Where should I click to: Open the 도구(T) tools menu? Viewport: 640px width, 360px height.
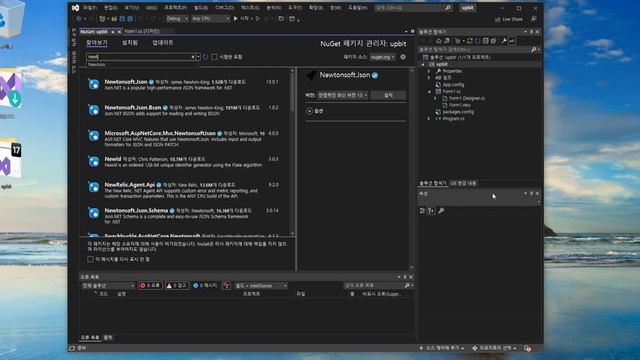[x=295, y=8]
